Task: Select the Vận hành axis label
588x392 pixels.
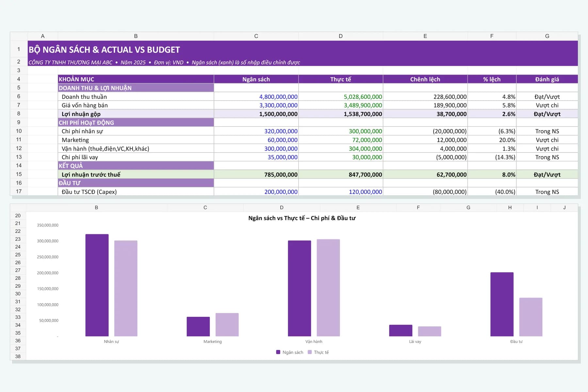Action: click(x=314, y=342)
